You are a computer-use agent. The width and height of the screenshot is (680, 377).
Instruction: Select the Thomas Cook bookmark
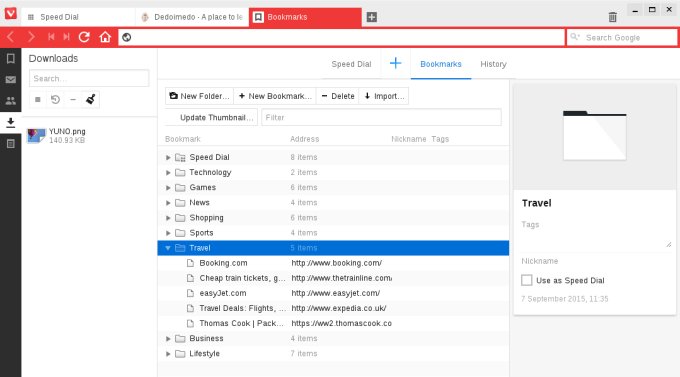[x=333, y=324]
